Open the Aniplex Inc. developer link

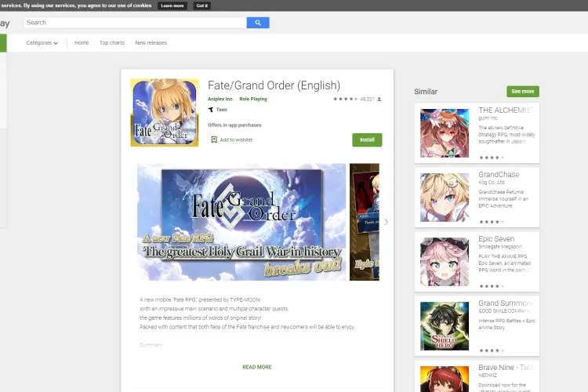[x=220, y=99]
